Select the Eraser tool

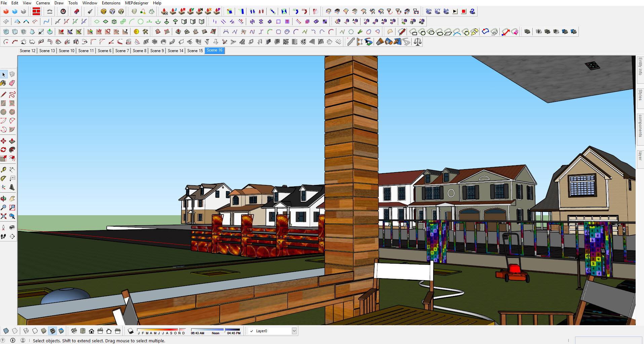click(x=12, y=83)
